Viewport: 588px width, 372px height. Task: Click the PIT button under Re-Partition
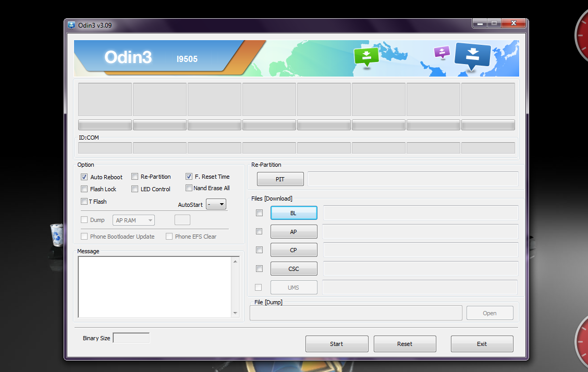280,179
